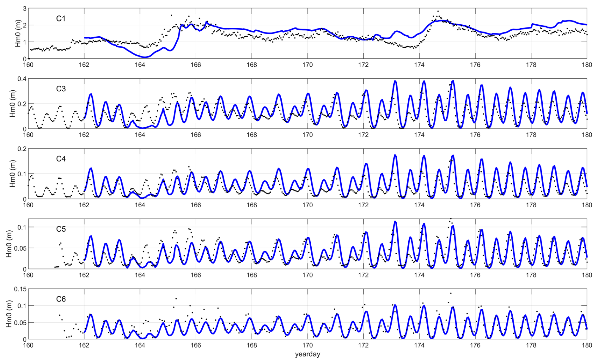Image resolution: width=598 pixels, height=364 pixels.
Task: Click the 176 x-tick label below C4 plot
Action: pyautogui.click(x=475, y=205)
